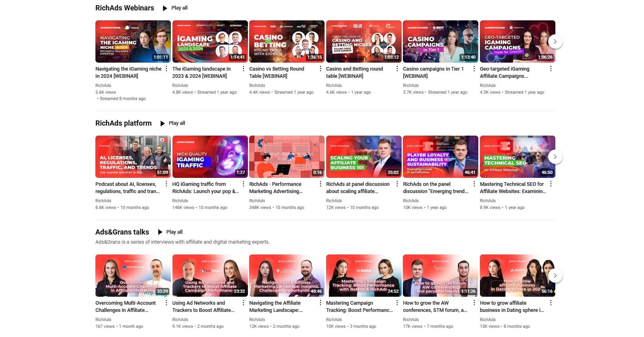Open How to grow AW conferences thumbnail
The image size is (644, 337).
[x=440, y=276]
